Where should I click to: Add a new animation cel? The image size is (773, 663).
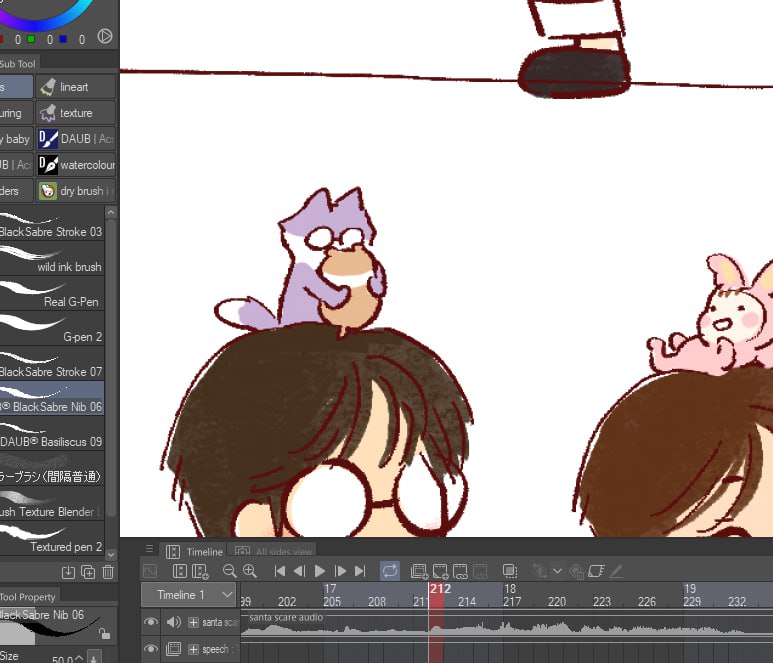pyautogui.click(x=440, y=571)
